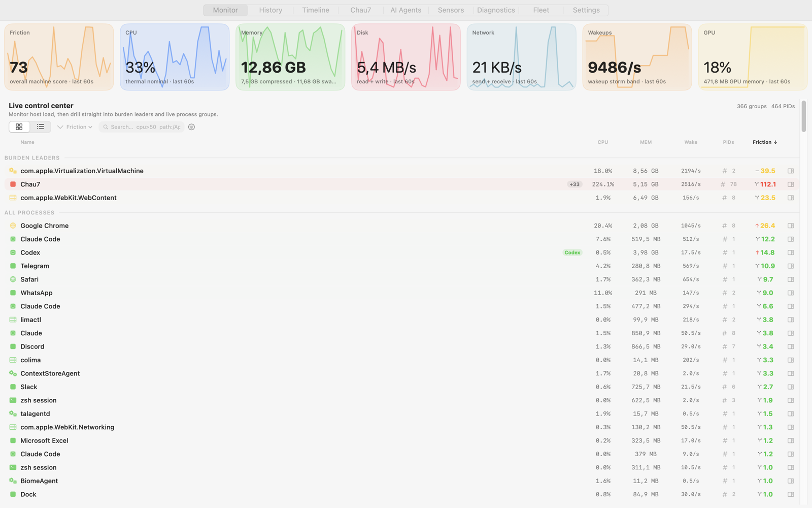Expand the +33 badge on Chau7
Viewport: 812px width, 508px height.
tap(574, 184)
